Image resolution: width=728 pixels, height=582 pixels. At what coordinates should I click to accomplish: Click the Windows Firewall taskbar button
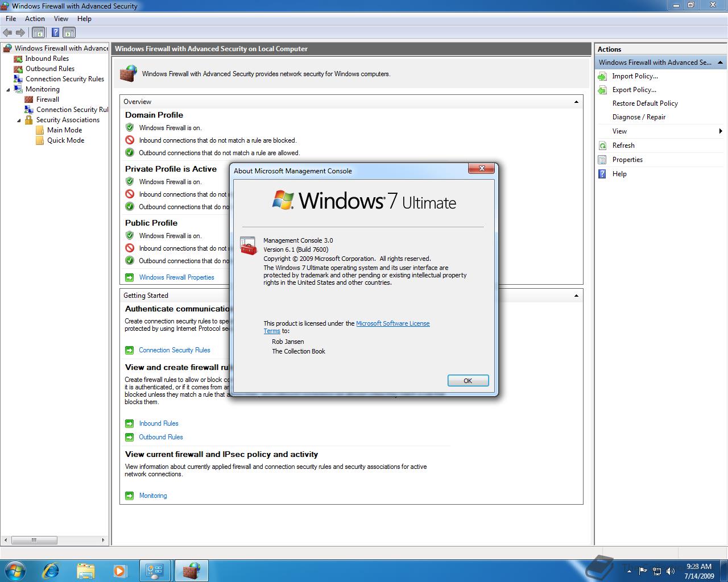pyautogui.click(x=191, y=571)
